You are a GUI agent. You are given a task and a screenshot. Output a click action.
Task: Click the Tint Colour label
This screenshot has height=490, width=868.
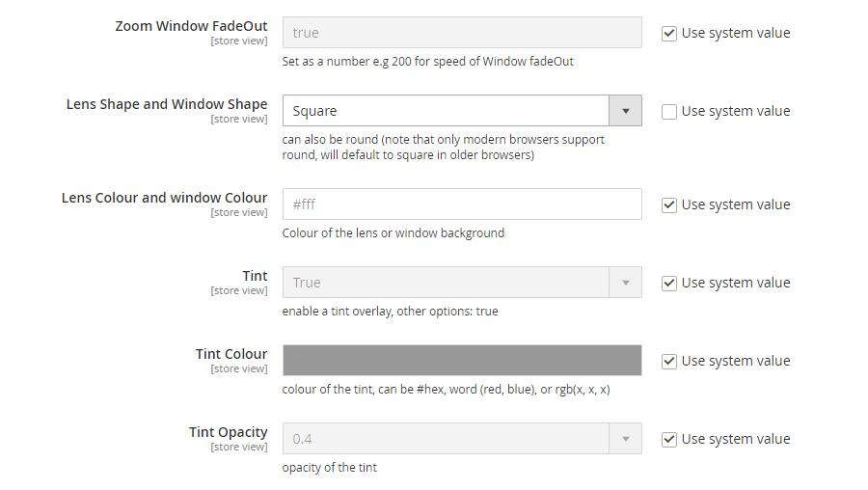(x=231, y=354)
